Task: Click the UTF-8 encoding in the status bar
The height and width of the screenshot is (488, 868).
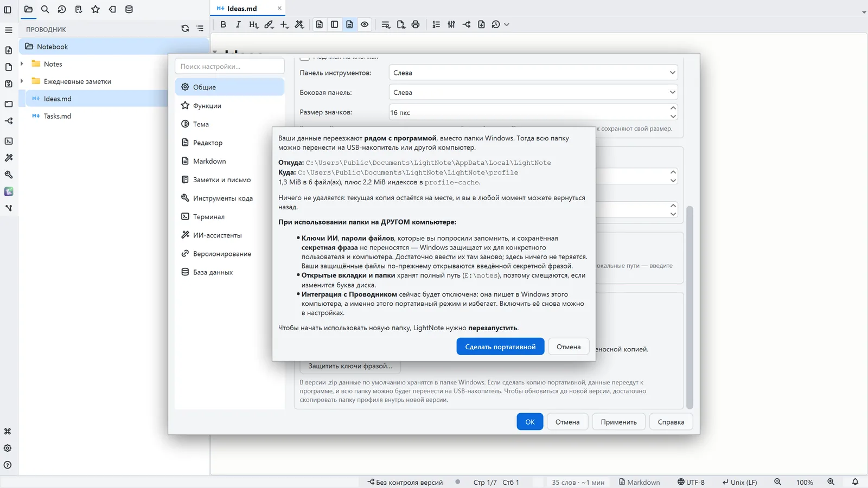Action: 691,482
